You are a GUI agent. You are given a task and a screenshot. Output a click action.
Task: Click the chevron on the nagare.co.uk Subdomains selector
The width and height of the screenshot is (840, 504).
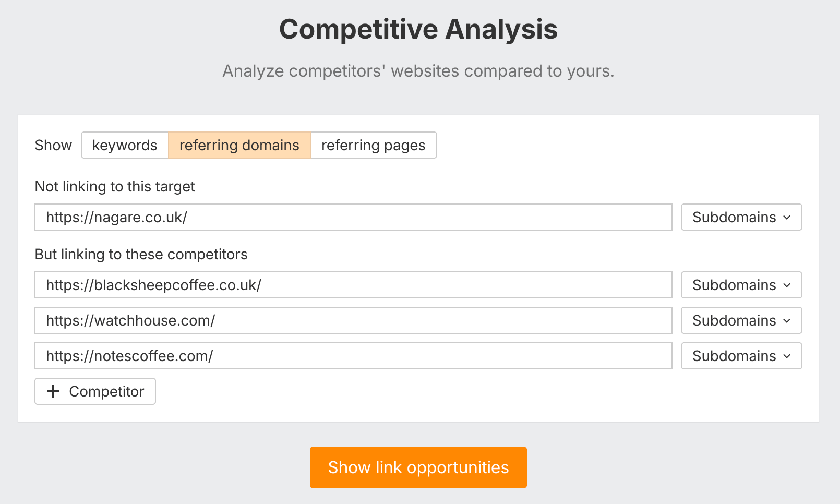pyautogui.click(x=787, y=218)
